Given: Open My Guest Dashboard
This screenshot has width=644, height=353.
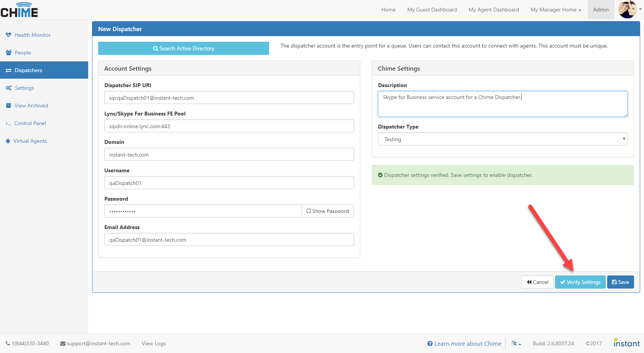Looking at the screenshot, I should click(x=432, y=10).
